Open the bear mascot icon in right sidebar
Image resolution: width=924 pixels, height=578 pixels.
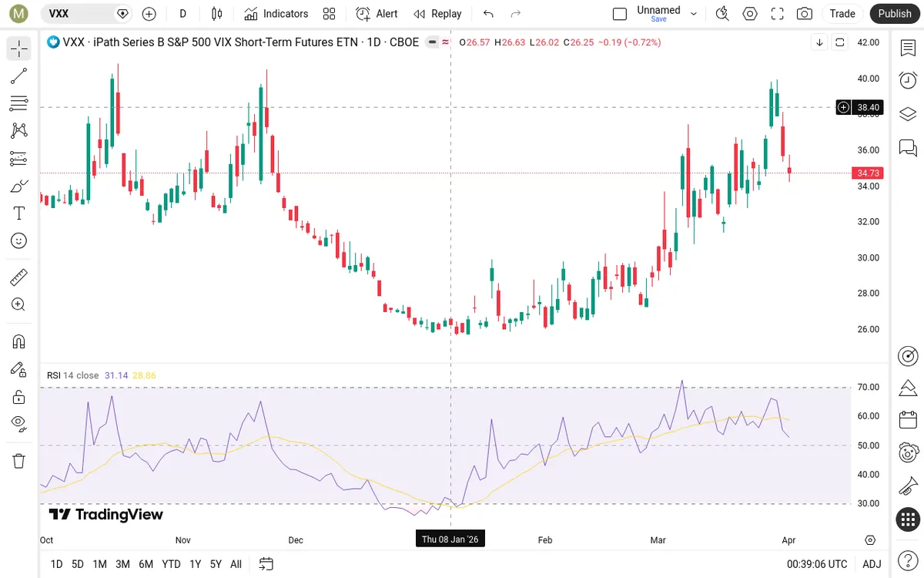pos(908,453)
